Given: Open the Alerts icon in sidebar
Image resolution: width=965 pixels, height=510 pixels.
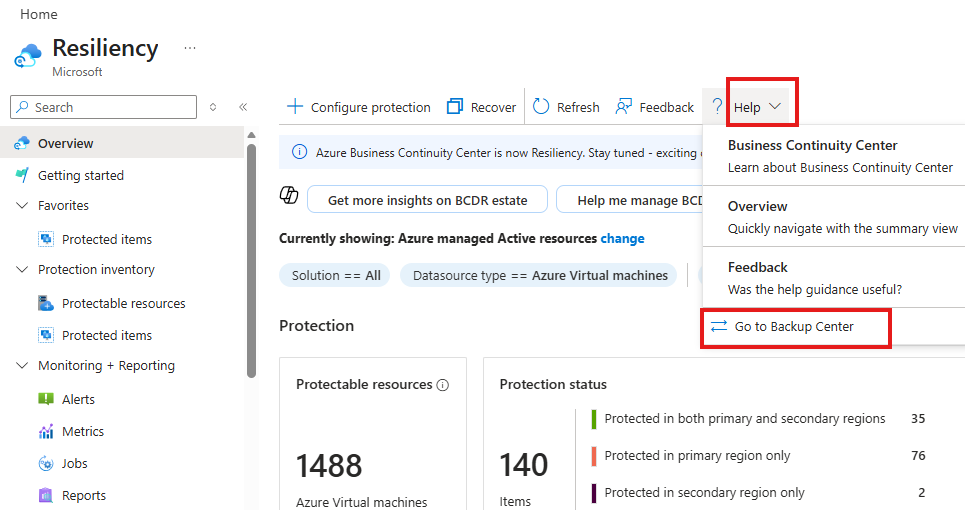Looking at the screenshot, I should (x=46, y=399).
